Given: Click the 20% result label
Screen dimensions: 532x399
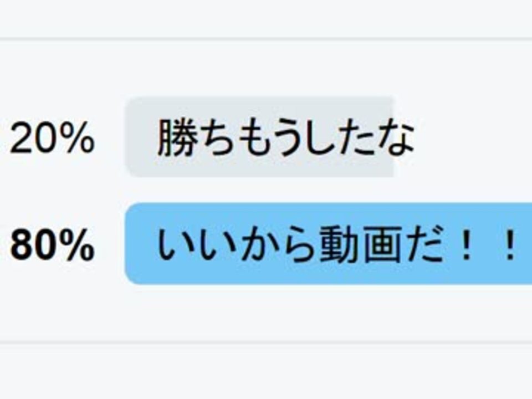Looking at the screenshot, I should (52, 138).
